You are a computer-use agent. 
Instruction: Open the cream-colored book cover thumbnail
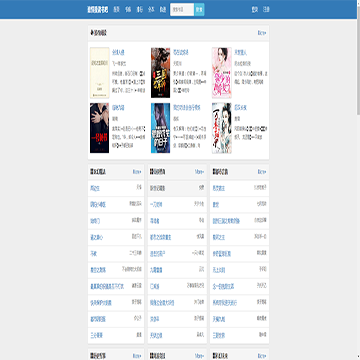pos(99,73)
